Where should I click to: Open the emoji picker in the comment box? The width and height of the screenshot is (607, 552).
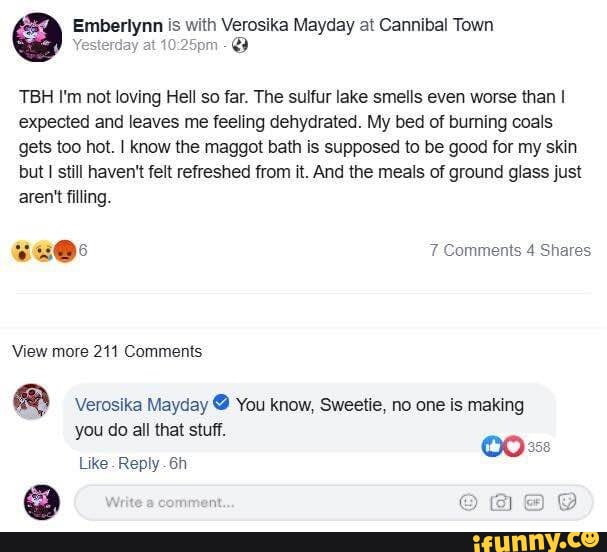pyautogui.click(x=468, y=502)
